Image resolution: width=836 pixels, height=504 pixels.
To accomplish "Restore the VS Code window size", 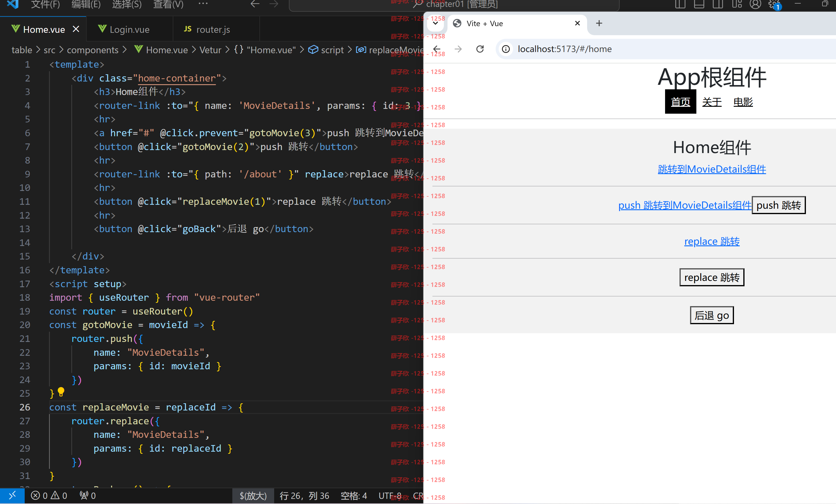I will point(825,4).
